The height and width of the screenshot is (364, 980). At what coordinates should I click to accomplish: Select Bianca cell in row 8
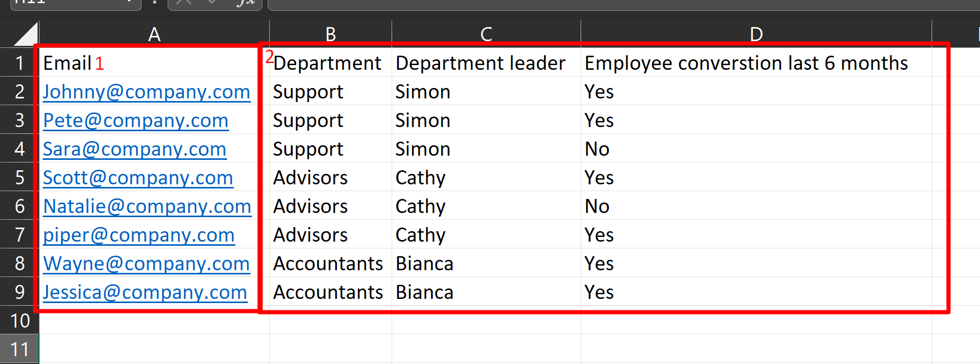coord(486,263)
